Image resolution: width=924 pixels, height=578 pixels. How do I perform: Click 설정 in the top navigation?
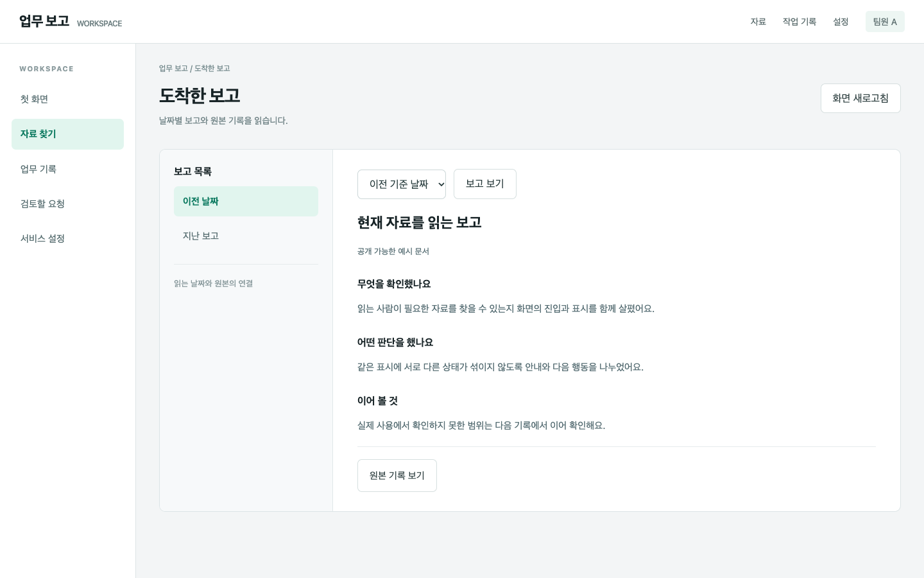(841, 22)
